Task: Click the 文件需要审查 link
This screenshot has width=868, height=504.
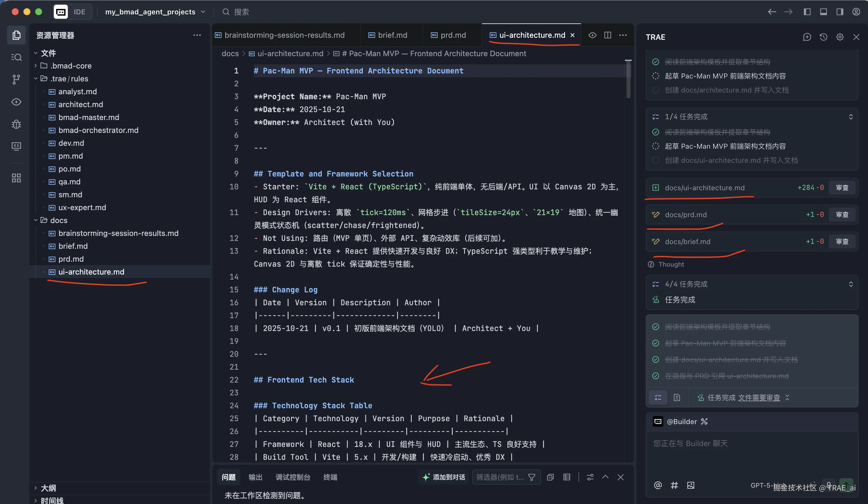Action: coord(759,397)
